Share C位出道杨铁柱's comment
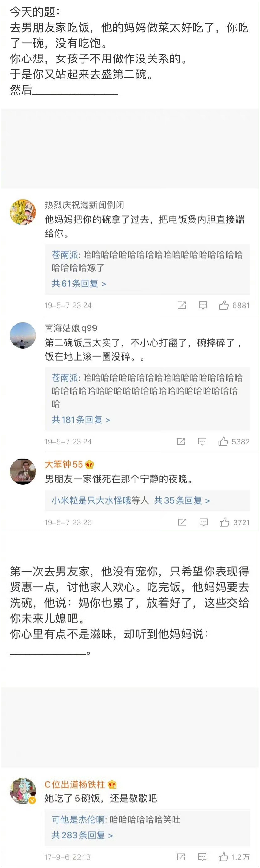260x868 pixels. [181, 857]
